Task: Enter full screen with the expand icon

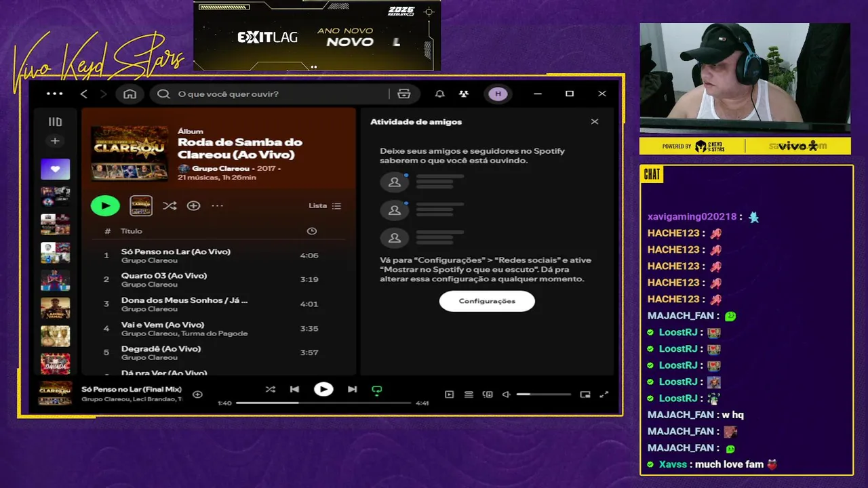Action: point(604,394)
